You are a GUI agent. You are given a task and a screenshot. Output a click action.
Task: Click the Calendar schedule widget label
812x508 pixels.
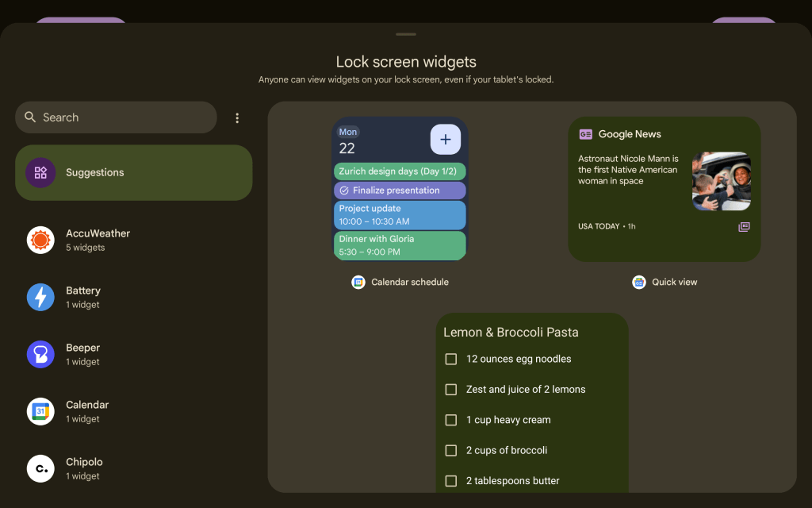pyautogui.click(x=409, y=282)
